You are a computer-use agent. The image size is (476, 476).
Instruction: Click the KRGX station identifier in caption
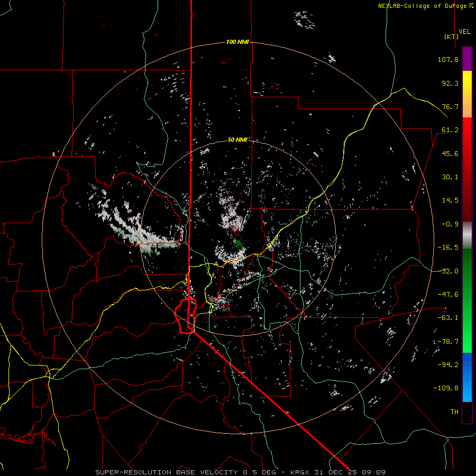[299, 472]
